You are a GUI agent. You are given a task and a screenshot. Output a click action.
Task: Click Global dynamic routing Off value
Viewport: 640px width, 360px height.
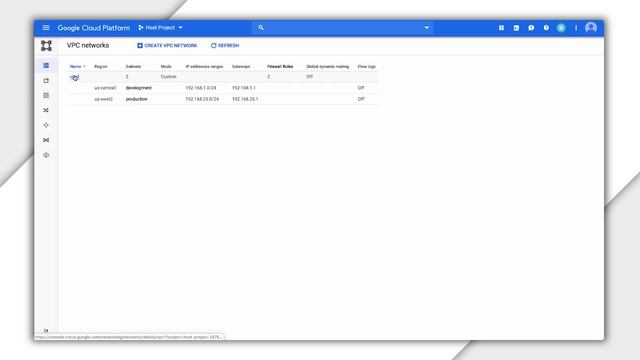coord(309,77)
